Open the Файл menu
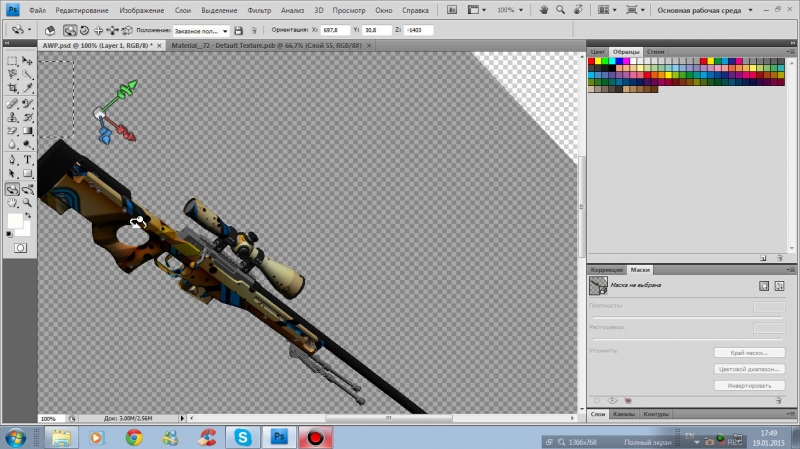 pos(37,10)
